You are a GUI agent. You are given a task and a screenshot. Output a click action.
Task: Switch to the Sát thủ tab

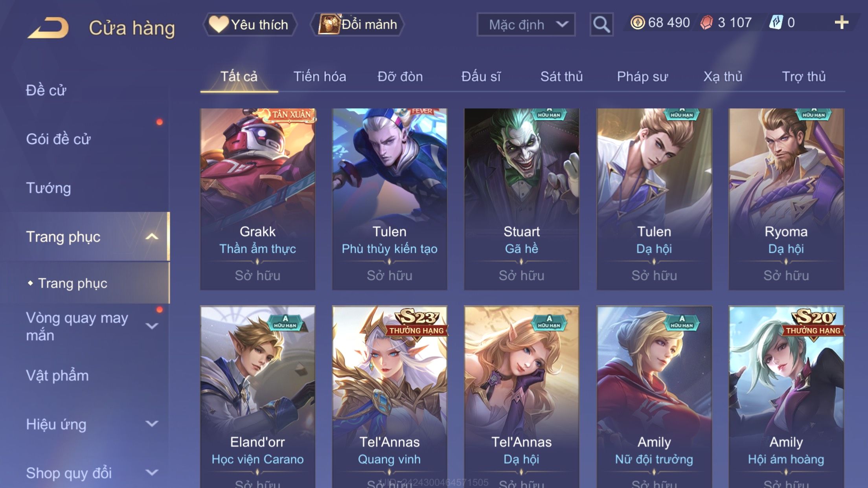[561, 77]
